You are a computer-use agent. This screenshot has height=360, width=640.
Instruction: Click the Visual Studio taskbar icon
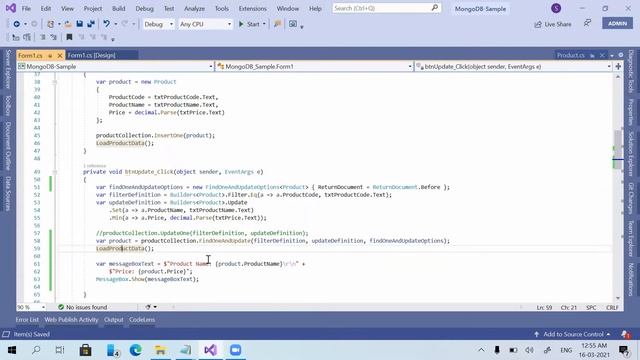click(210, 350)
